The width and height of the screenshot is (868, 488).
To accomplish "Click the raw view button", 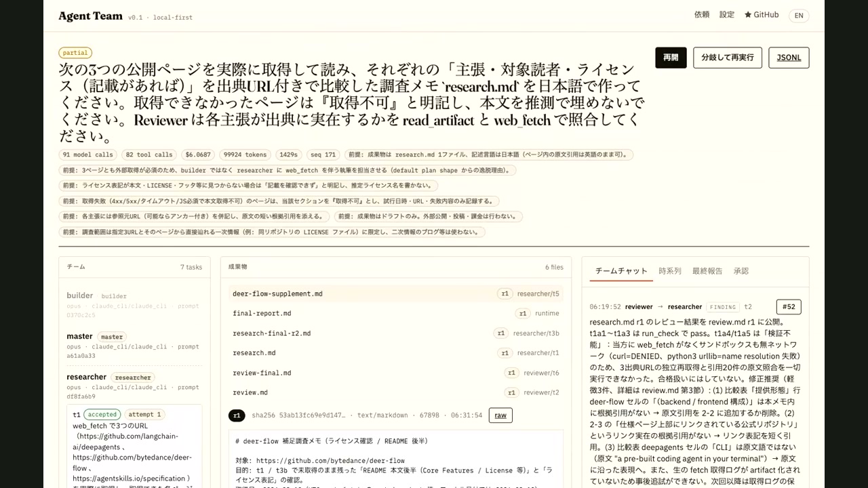I will [x=500, y=415].
